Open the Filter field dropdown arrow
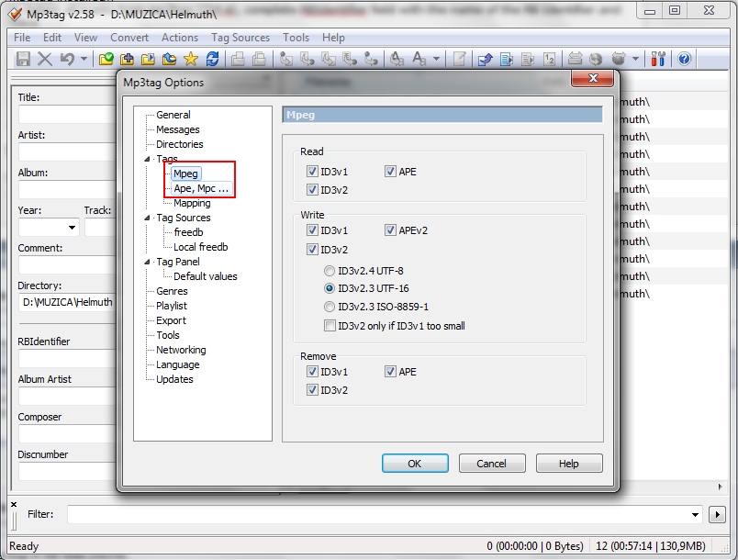 pyautogui.click(x=695, y=514)
